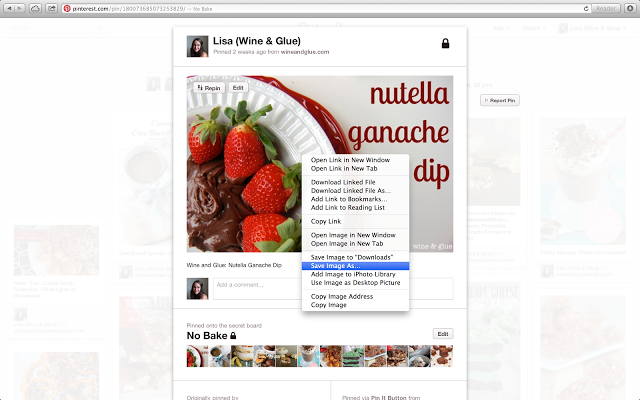Click the Add a comment field
The image size is (640, 400).
coord(333,289)
